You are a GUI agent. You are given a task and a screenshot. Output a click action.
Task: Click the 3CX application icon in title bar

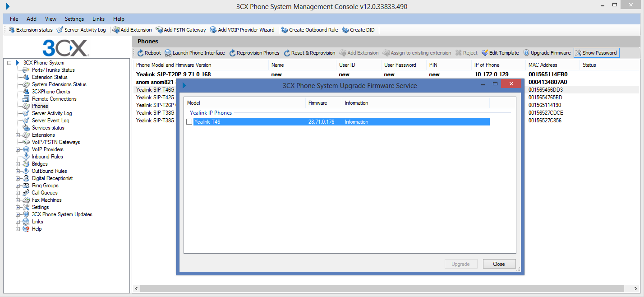[x=8, y=6]
